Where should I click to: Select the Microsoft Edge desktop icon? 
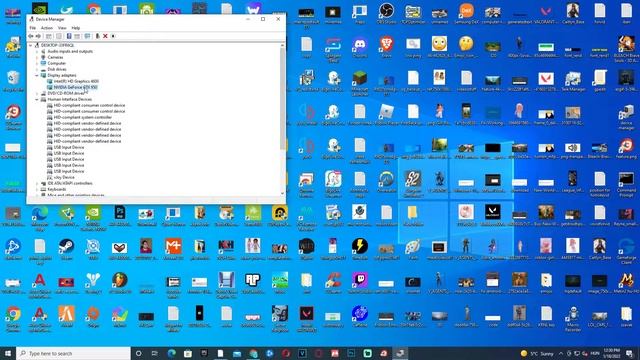(x=40, y=218)
